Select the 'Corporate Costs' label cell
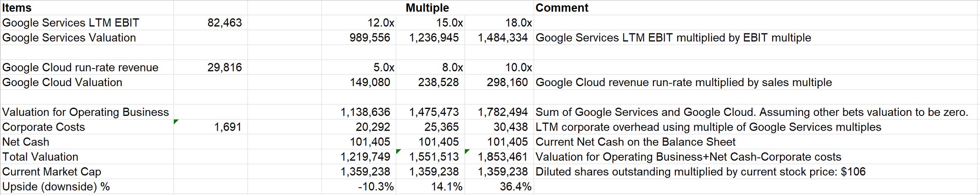This screenshot has height=195, width=980. click(x=87, y=127)
